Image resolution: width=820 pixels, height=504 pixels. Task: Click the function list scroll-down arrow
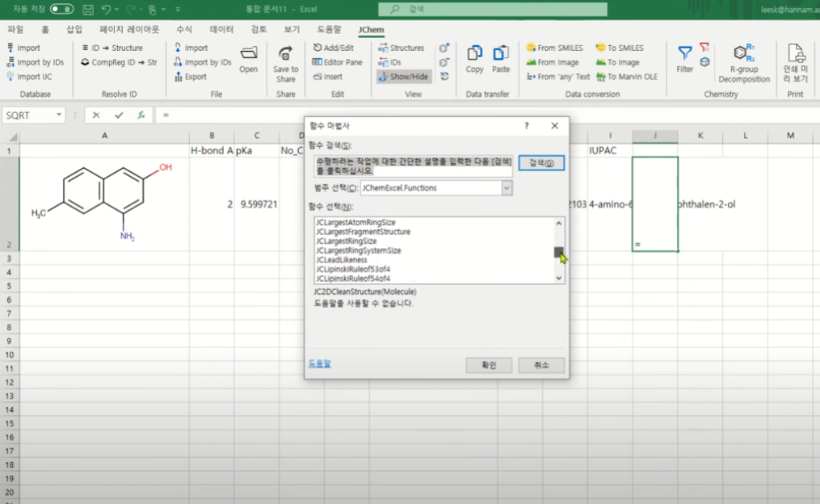coord(558,278)
